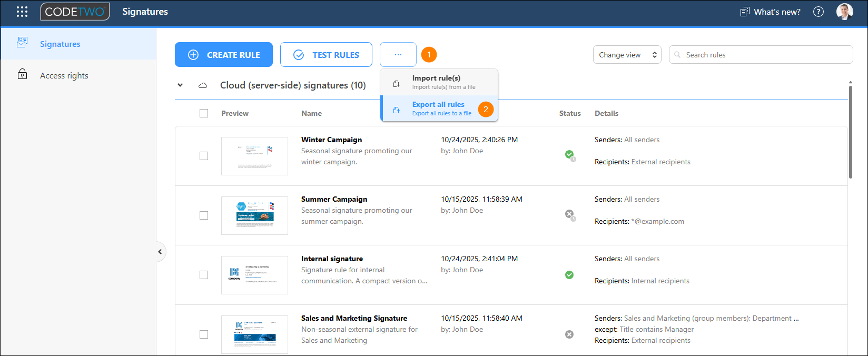Click the cloud icon beside Cloud signatures
Viewport: 868px width, 356px height.
tap(203, 85)
